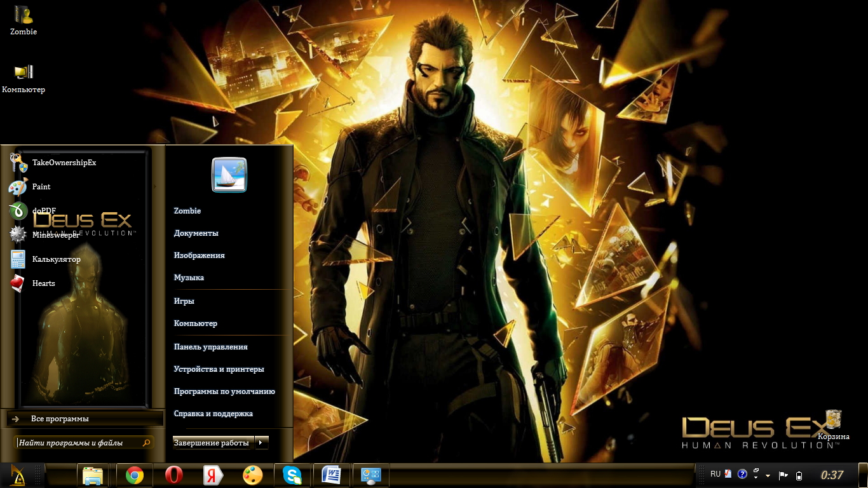Image resolution: width=868 pixels, height=488 pixels.
Task: Launch Hearts from the Start menu
Action: coord(79,283)
